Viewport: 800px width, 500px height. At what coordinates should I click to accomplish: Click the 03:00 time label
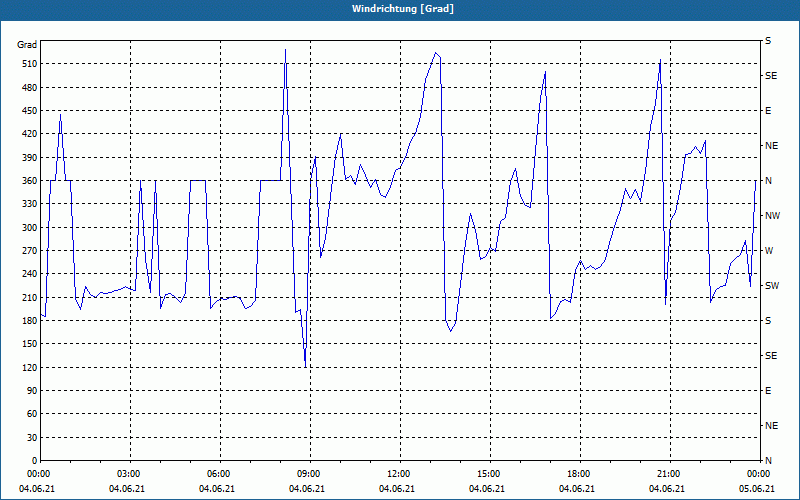pos(128,474)
